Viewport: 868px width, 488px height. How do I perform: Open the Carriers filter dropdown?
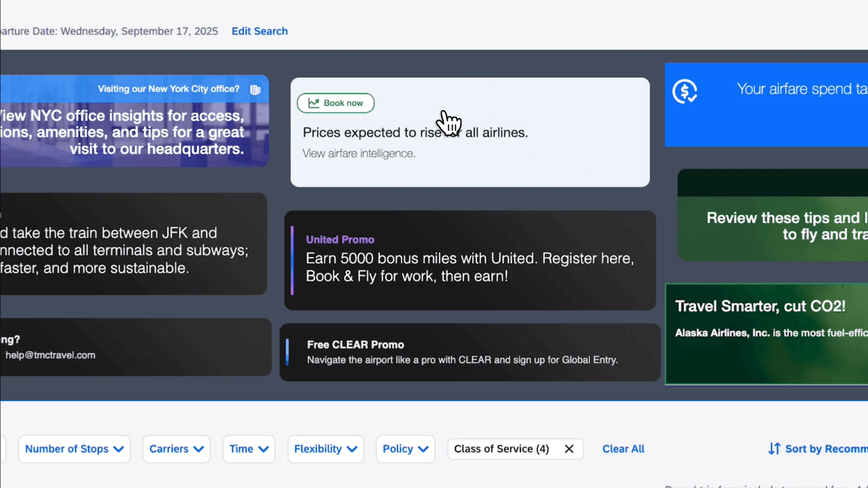[x=176, y=449]
